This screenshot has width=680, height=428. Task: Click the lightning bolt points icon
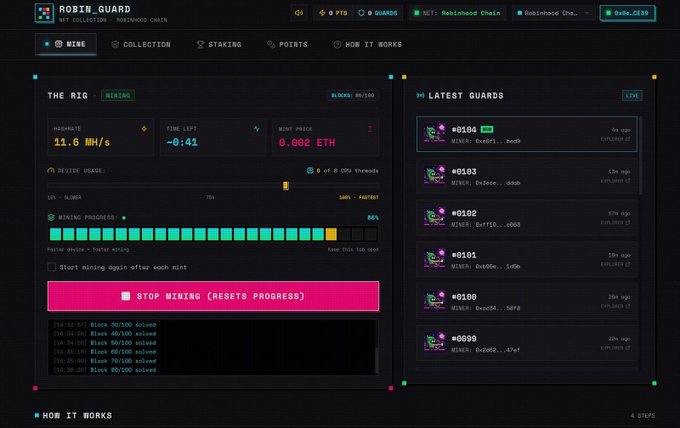[x=322, y=13]
